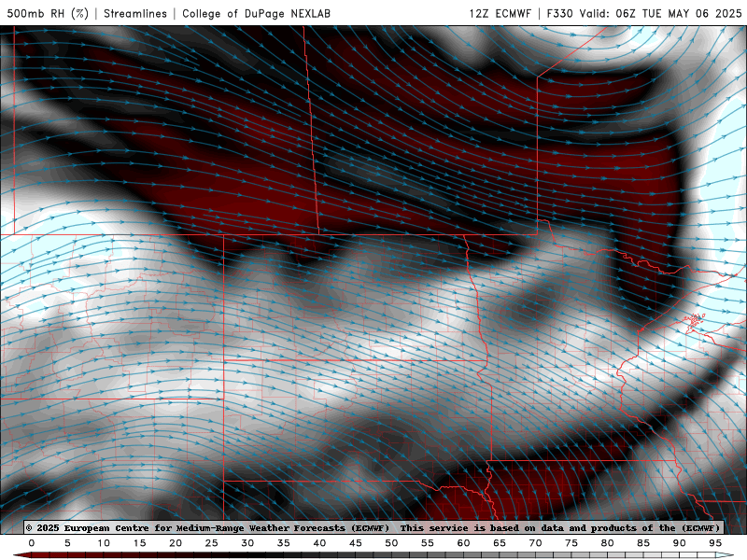Image resolution: width=747 pixels, height=560 pixels.
Task: Click the colorbar label '25'
Action: click(x=212, y=543)
